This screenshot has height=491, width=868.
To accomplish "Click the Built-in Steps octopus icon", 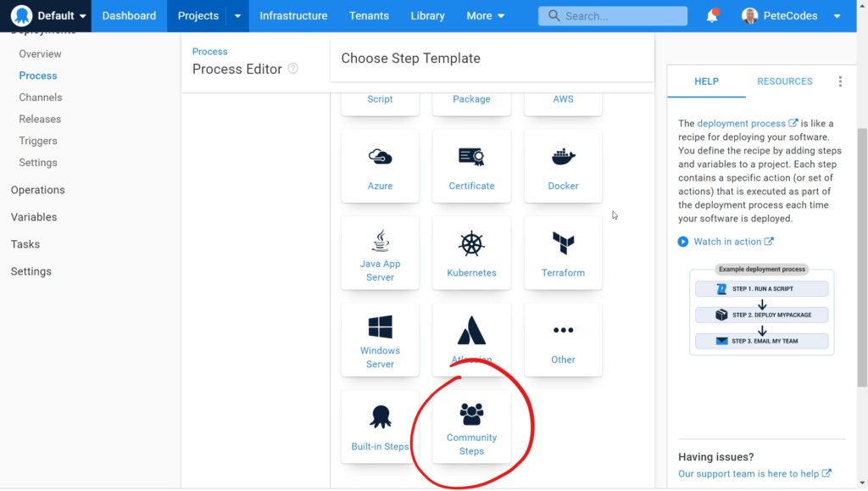I will (381, 416).
